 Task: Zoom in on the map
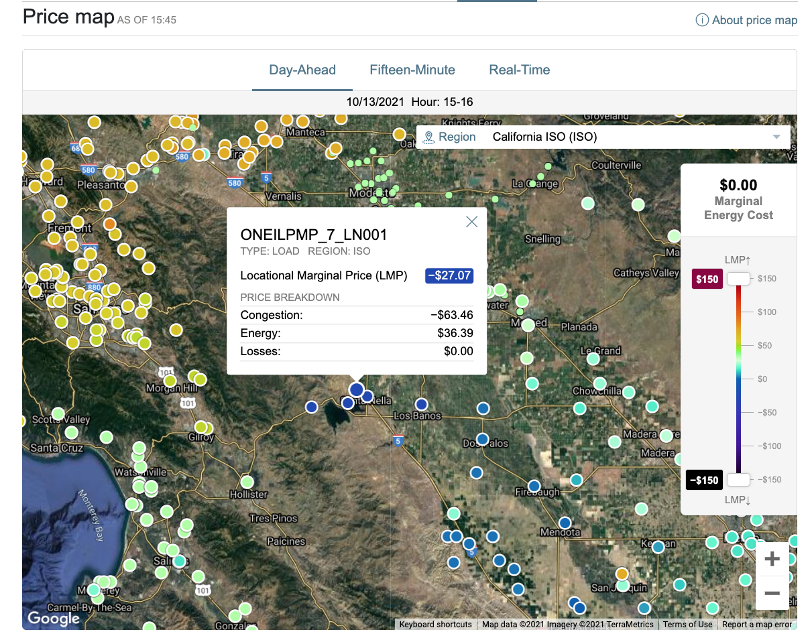772,559
